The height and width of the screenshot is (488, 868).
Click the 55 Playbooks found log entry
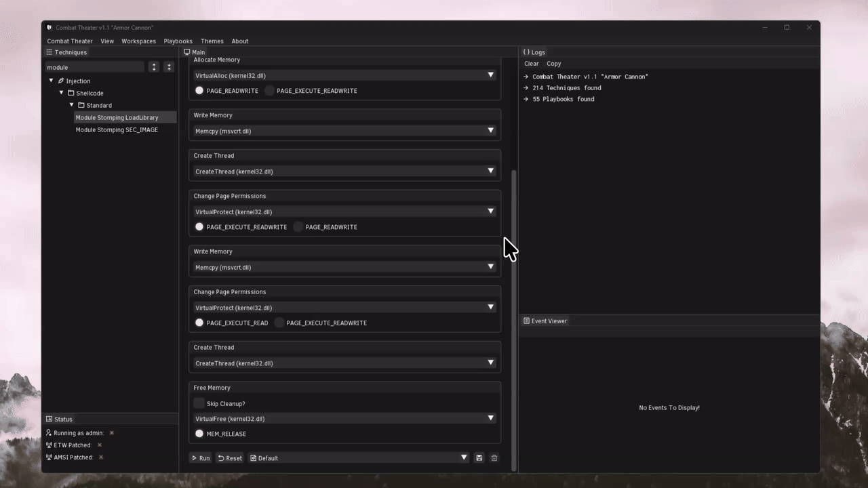pyautogui.click(x=564, y=99)
